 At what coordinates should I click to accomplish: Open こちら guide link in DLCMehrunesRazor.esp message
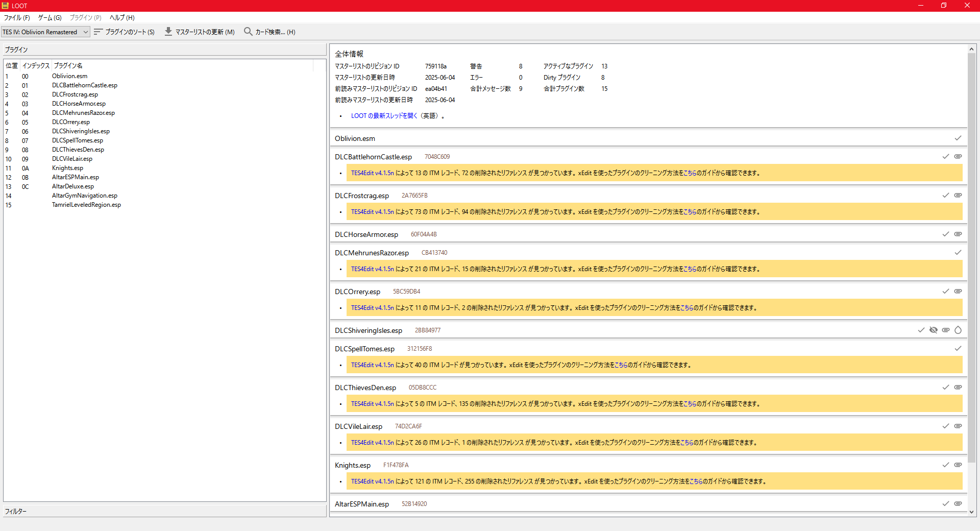point(690,269)
